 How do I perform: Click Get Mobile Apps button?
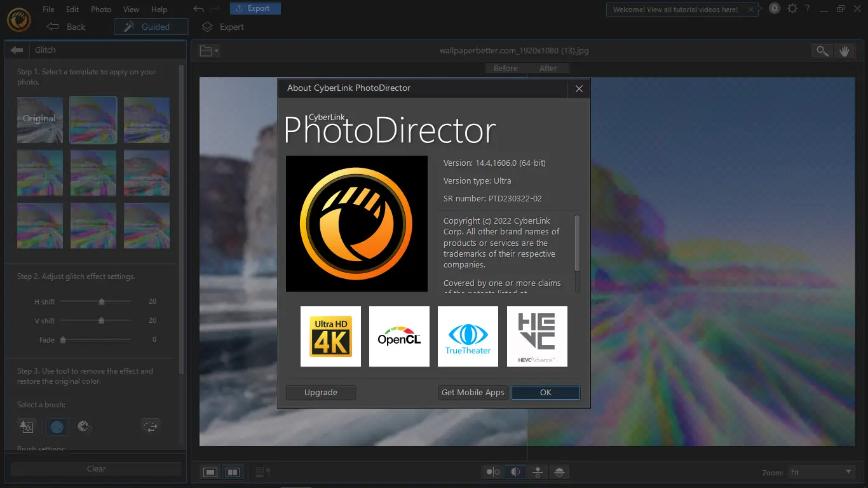[x=473, y=392]
